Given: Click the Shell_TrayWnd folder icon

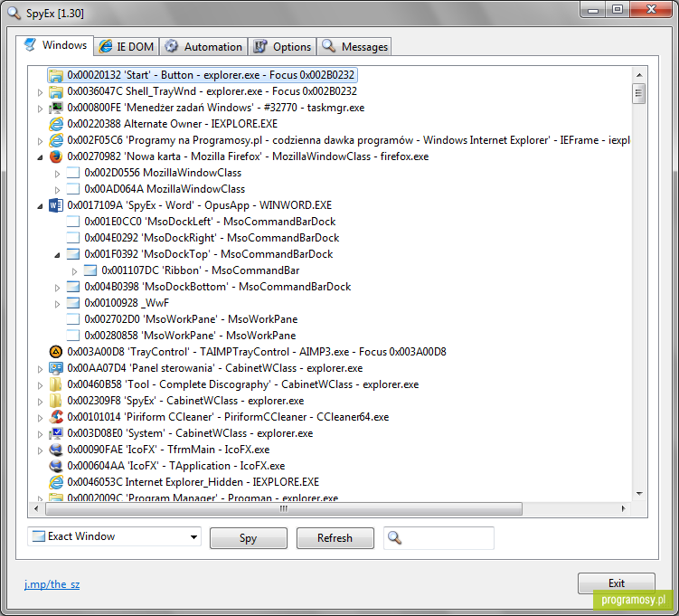Looking at the screenshot, I should 56,91.
